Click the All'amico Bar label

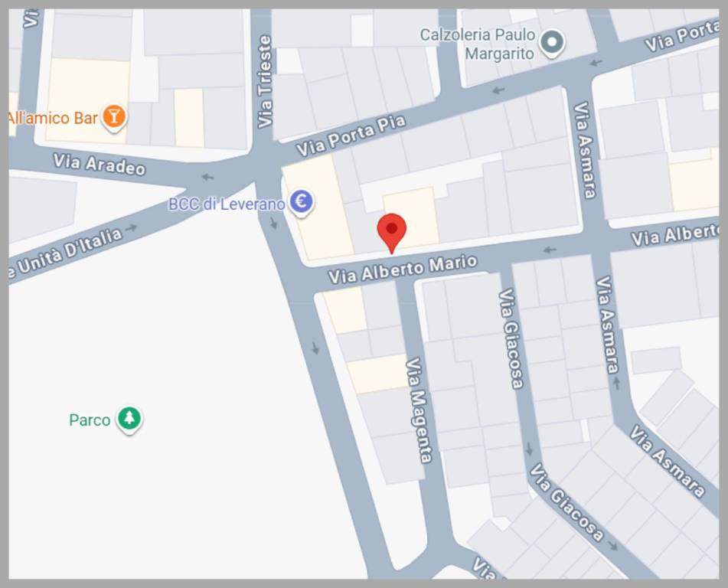(53, 118)
